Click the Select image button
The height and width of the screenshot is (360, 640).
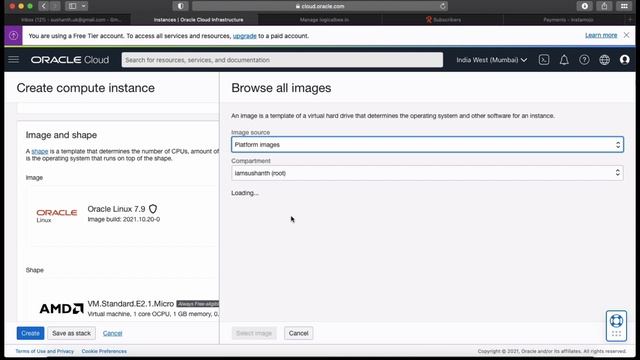(x=254, y=333)
